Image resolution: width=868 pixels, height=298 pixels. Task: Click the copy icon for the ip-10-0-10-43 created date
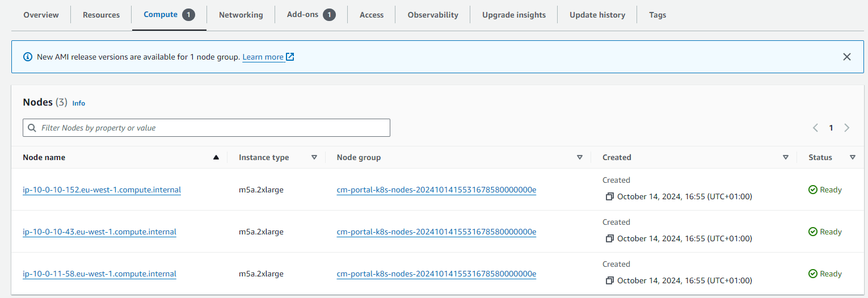click(x=610, y=238)
